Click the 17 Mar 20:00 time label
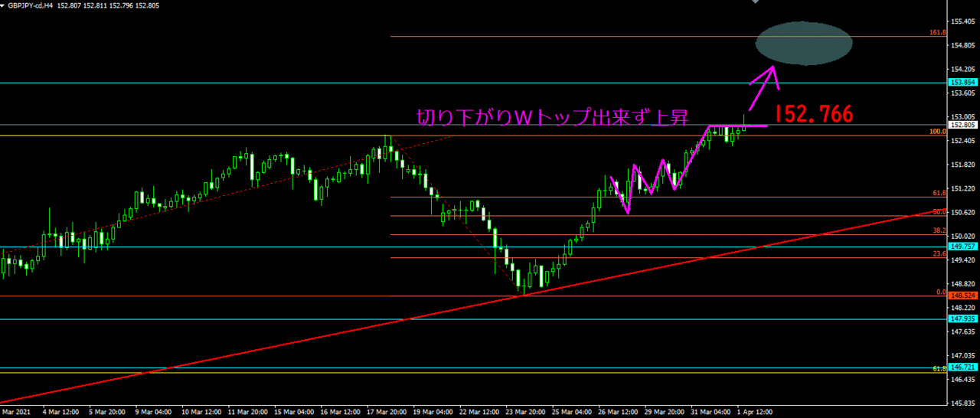 [x=388, y=411]
